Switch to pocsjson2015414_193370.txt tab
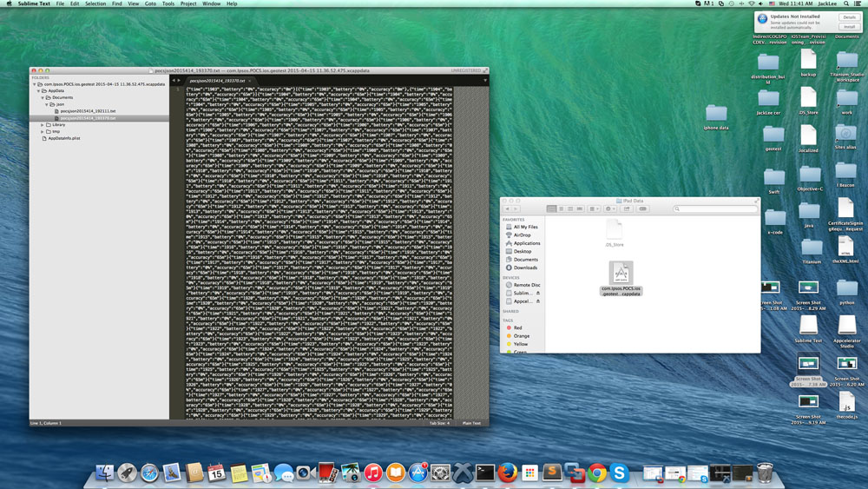Screen dimensions: 868x489 click(217, 81)
